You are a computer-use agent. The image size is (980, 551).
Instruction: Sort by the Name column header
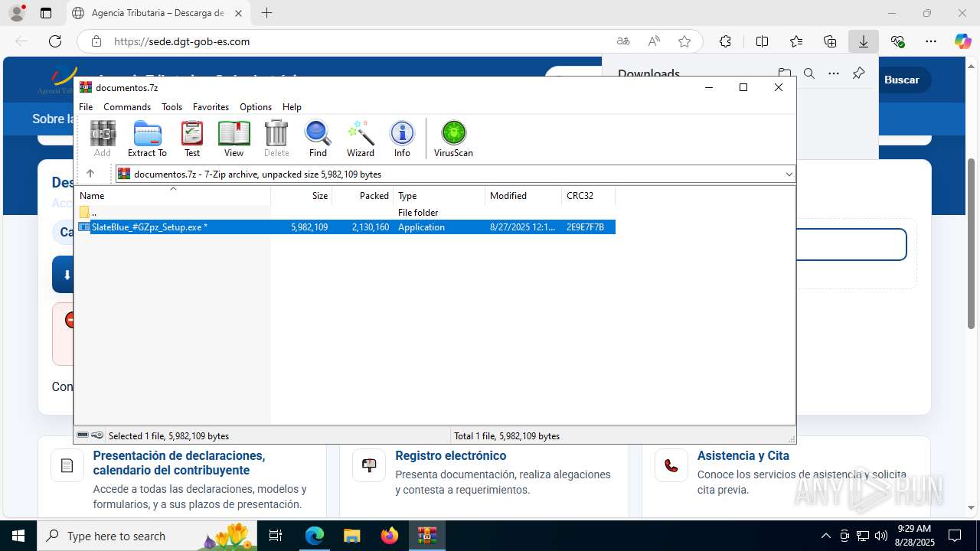pos(173,196)
